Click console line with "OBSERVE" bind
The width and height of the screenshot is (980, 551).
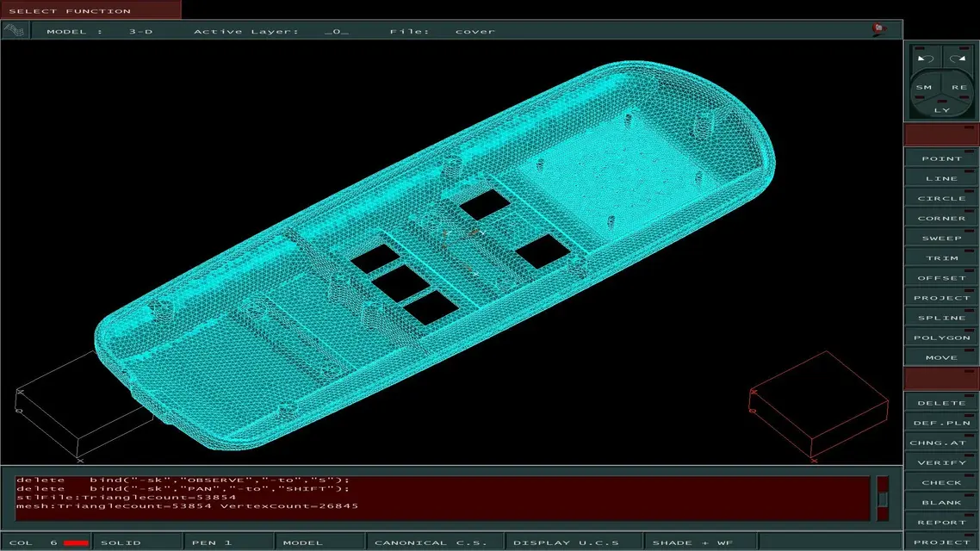(x=183, y=480)
